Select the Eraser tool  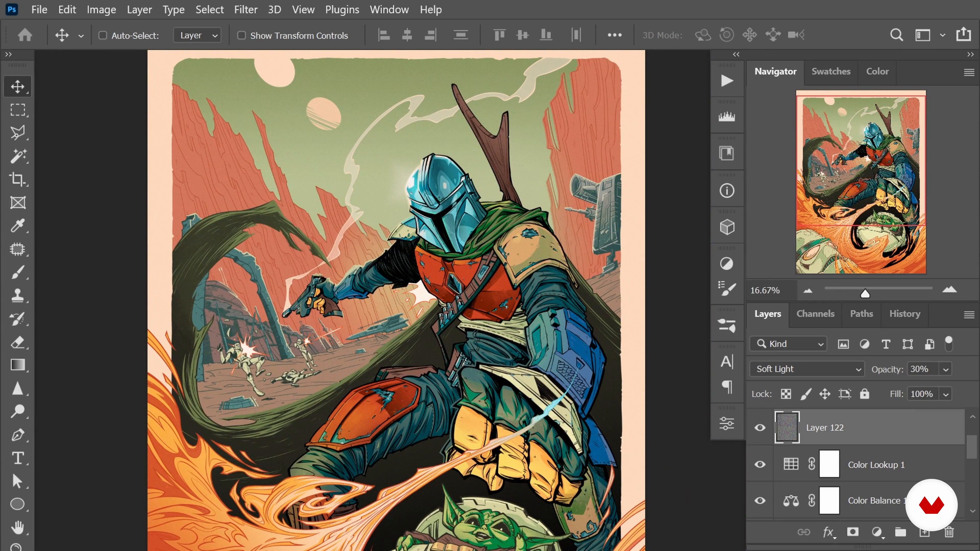[18, 342]
